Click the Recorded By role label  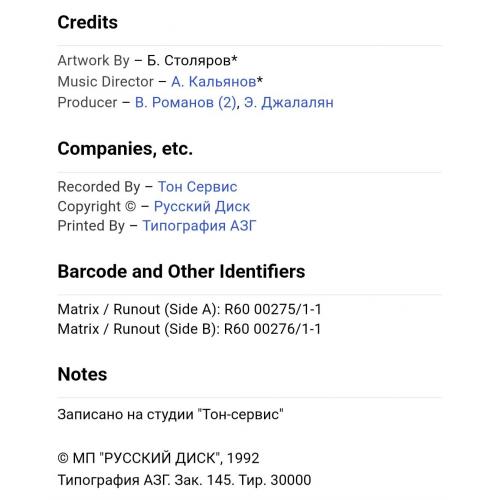[x=99, y=187]
